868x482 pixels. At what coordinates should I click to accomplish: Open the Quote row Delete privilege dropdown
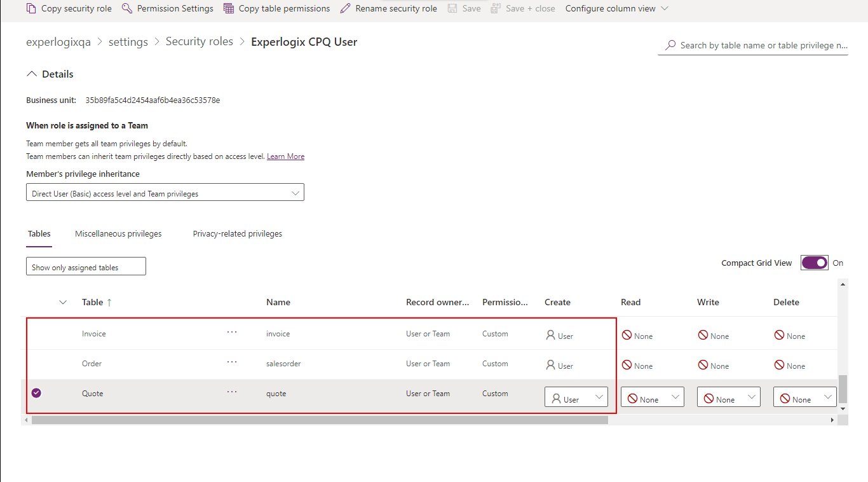pos(805,397)
